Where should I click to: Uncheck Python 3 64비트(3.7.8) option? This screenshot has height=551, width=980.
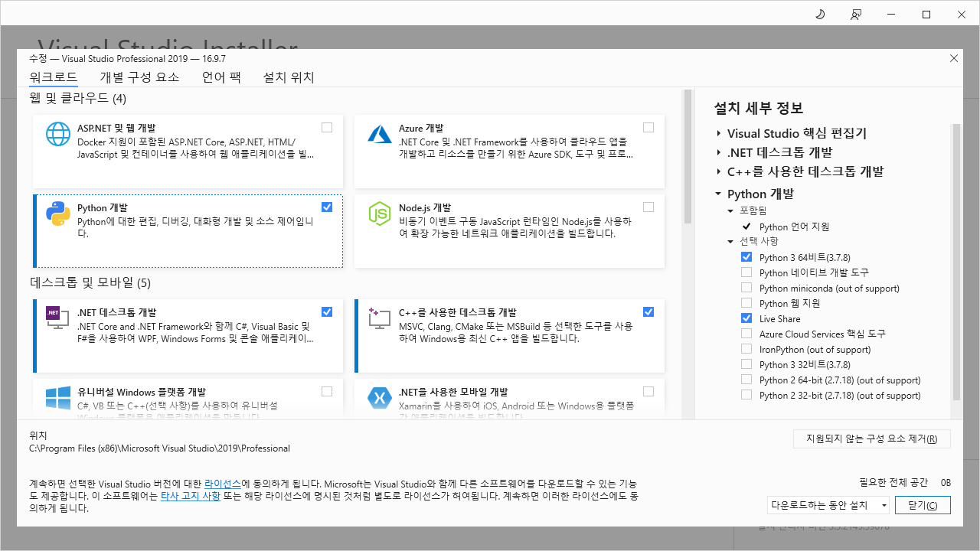click(746, 257)
